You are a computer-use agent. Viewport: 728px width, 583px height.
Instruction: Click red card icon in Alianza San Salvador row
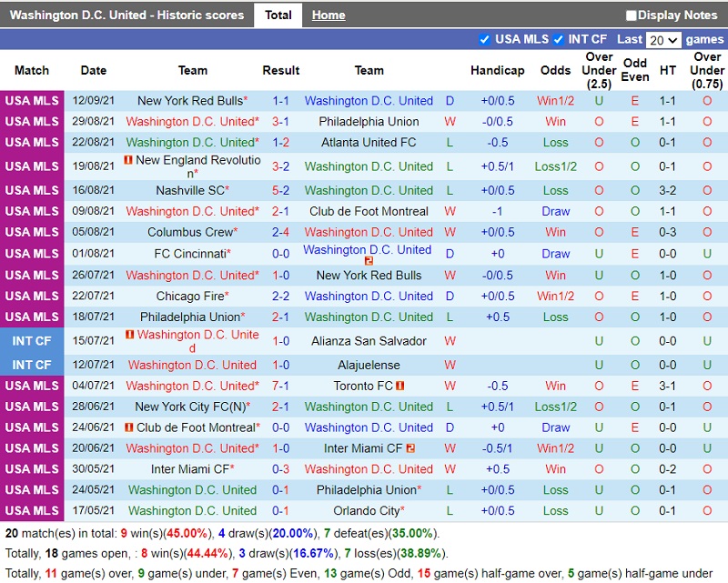coord(129,335)
